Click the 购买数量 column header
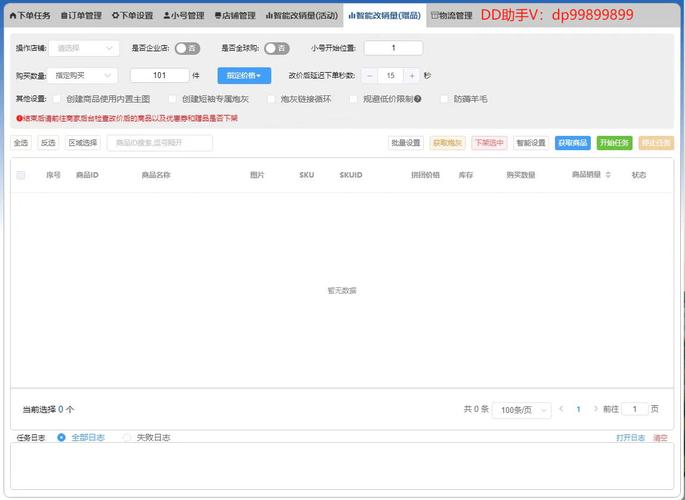The image size is (685, 500). click(x=521, y=175)
